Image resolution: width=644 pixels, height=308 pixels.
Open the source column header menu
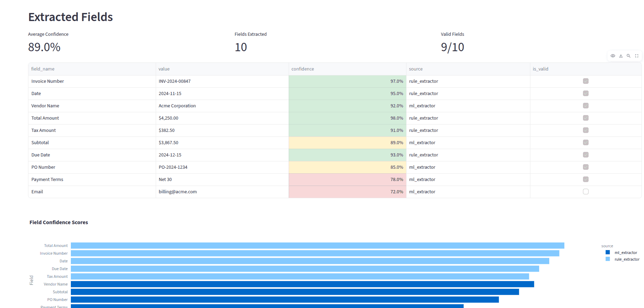468,69
